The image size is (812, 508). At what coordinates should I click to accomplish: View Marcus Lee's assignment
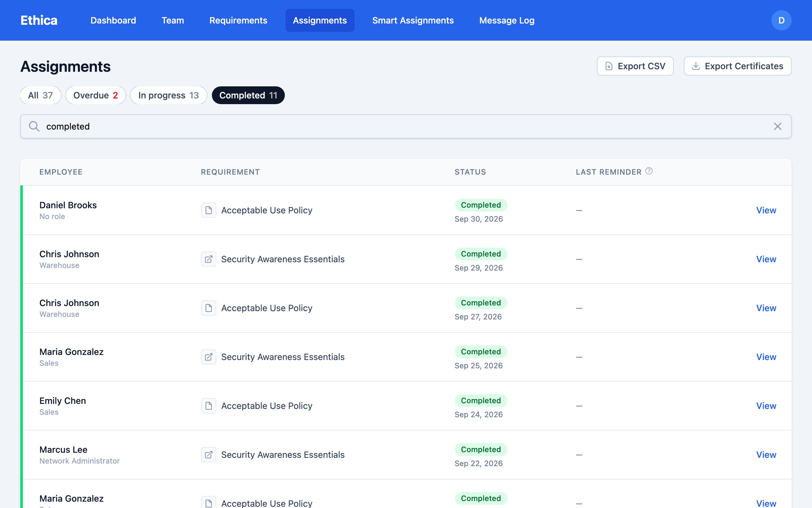(x=766, y=455)
